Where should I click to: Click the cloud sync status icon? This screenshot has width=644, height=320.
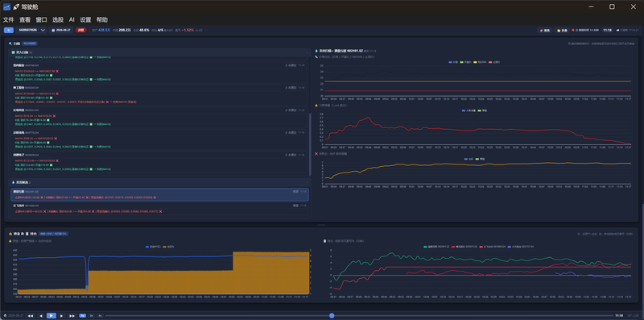[x=617, y=30]
